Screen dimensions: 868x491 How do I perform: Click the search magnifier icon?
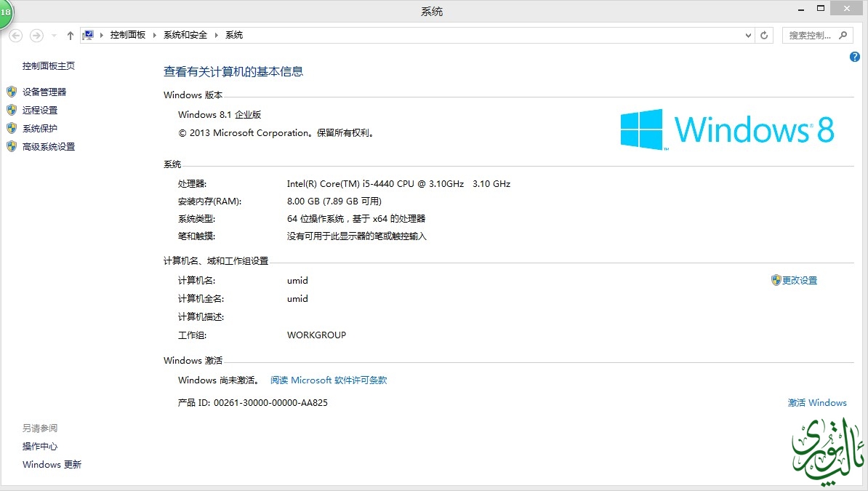[x=843, y=36]
